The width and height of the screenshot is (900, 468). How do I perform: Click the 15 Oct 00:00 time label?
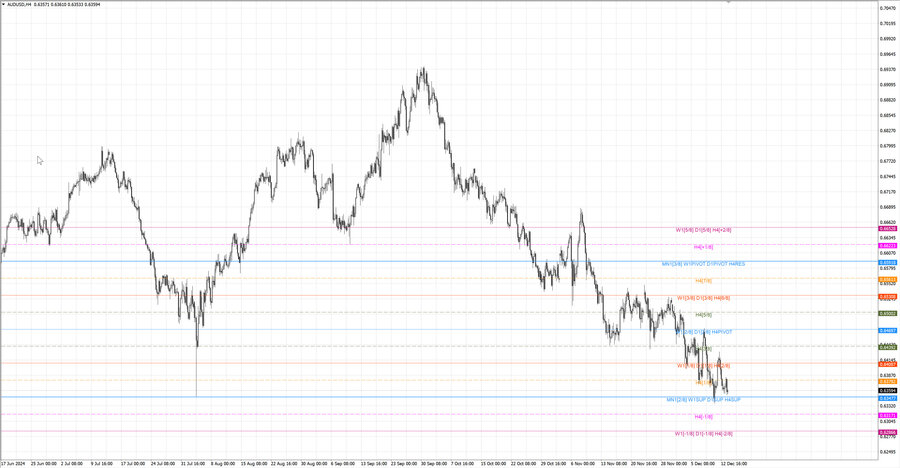[494, 463]
